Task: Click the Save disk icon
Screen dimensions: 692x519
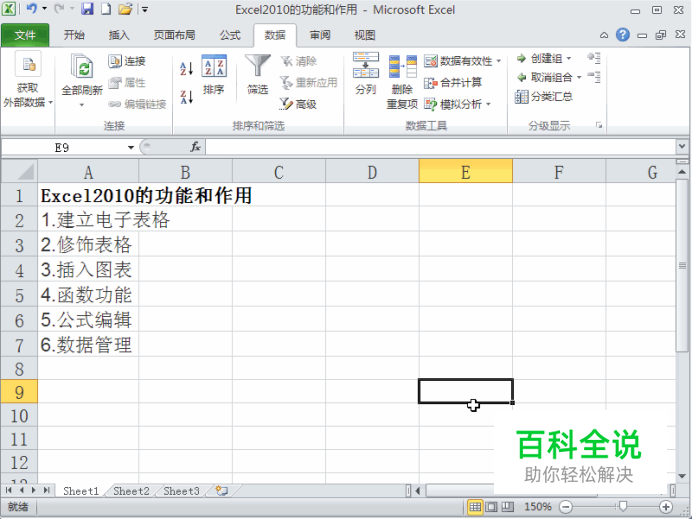Action: coord(87,9)
